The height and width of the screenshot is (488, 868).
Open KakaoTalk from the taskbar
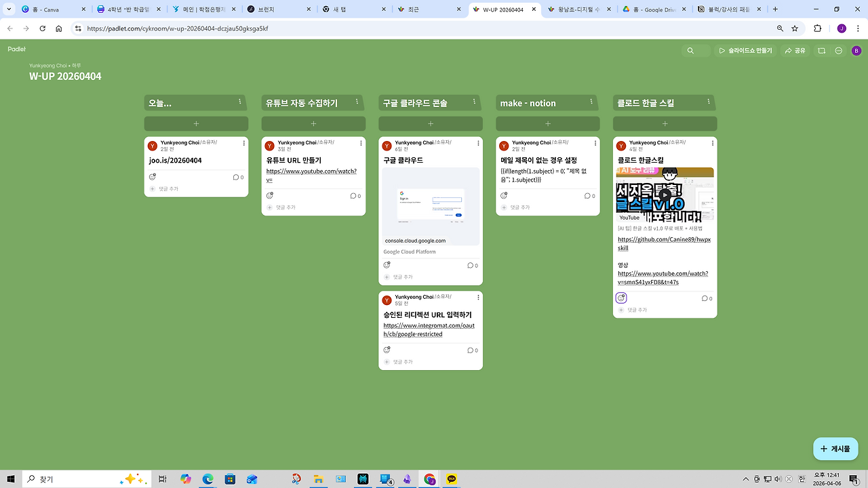click(450, 479)
